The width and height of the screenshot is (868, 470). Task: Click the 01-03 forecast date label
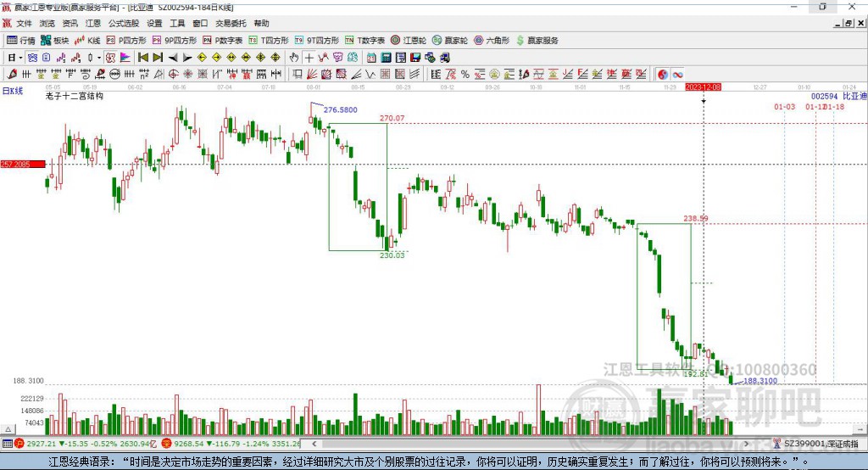pyautogui.click(x=784, y=106)
